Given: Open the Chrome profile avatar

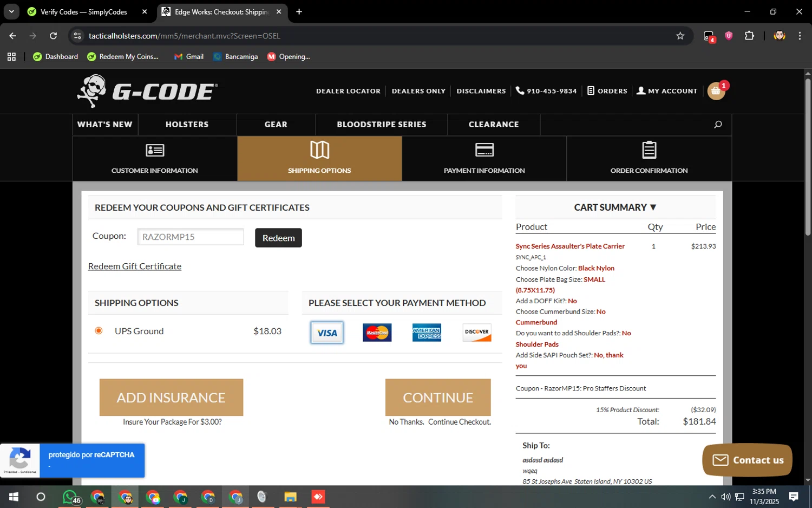Looking at the screenshot, I should (780, 36).
